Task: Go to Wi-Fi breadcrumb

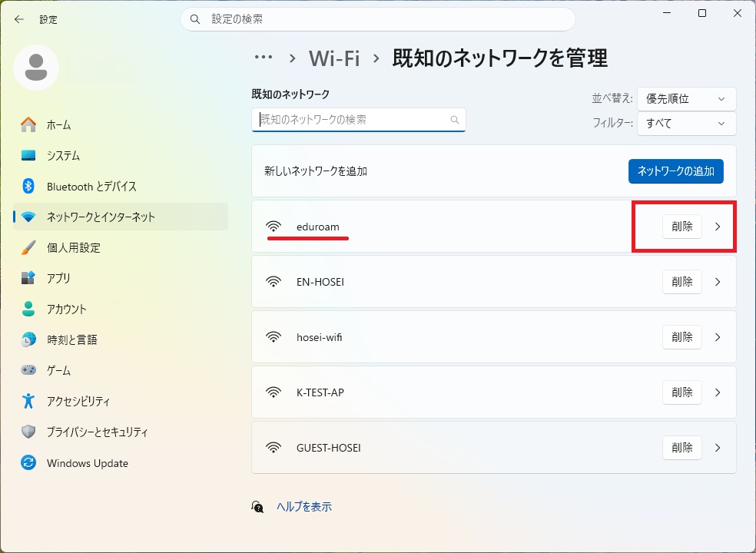Action: (334, 58)
